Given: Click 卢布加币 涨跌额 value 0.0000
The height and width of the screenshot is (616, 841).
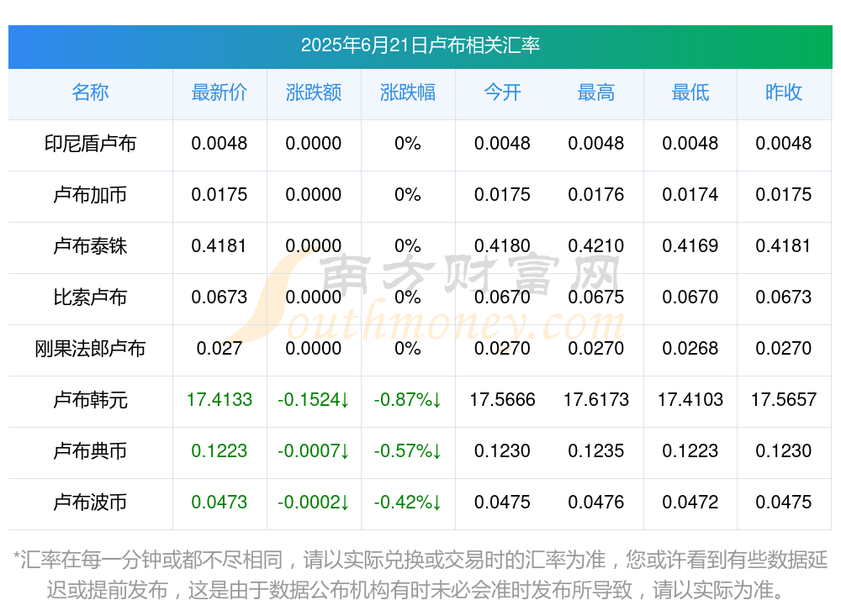Looking at the screenshot, I should [314, 195].
